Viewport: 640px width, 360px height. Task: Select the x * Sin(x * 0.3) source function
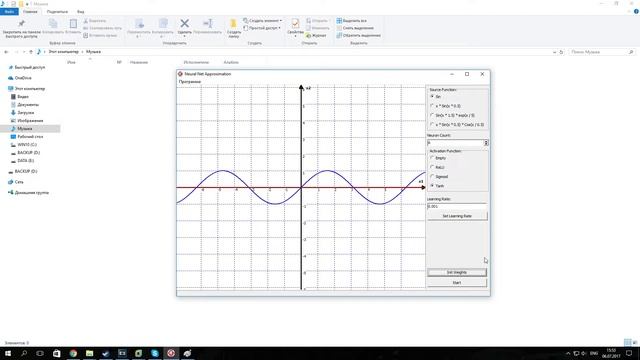click(x=432, y=106)
